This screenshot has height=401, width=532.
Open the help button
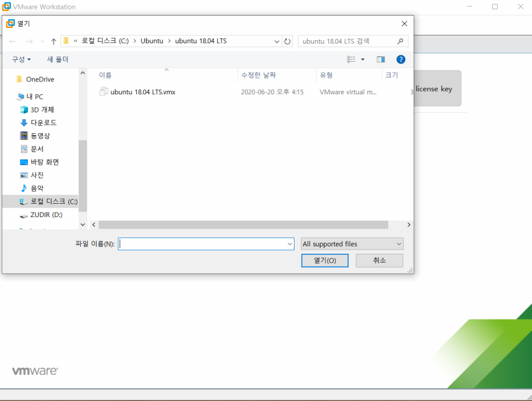pyautogui.click(x=400, y=59)
